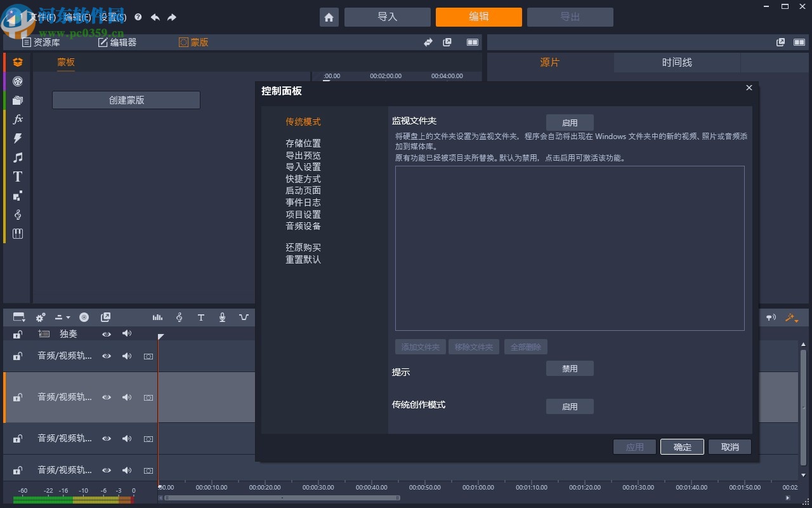The height and width of the screenshot is (508, 812).
Task: Open the 设置(S) menu
Action: 113,17
